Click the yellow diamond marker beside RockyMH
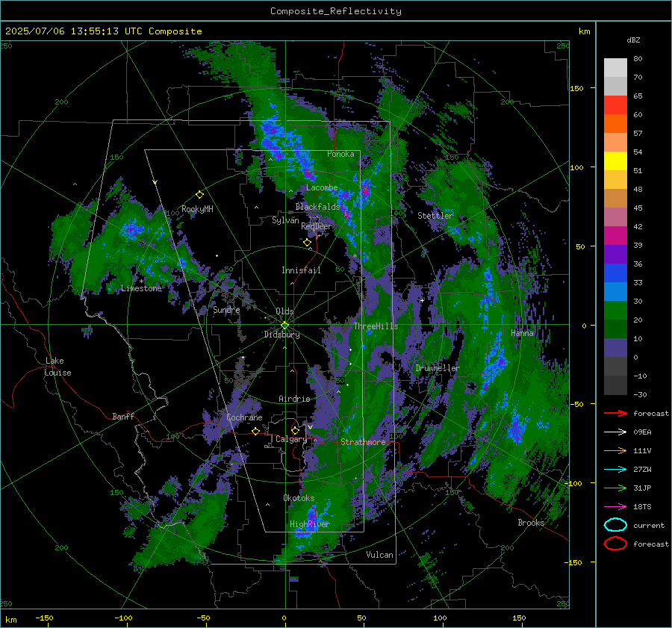Viewport: 672px width, 628px height. click(x=199, y=195)
